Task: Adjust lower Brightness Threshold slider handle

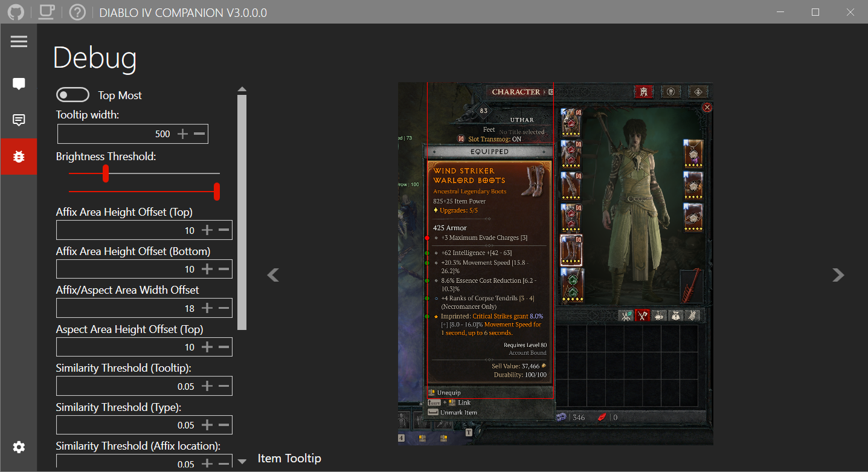Action: pos(106,173)
